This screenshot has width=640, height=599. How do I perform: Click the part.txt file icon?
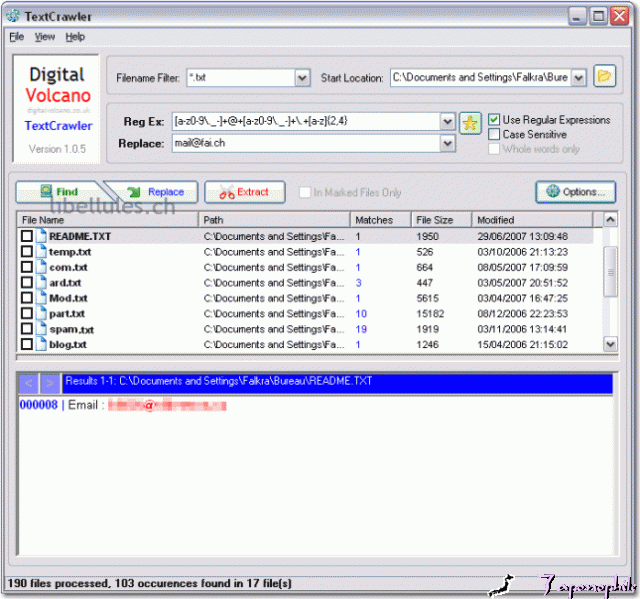tap(41, 313)
